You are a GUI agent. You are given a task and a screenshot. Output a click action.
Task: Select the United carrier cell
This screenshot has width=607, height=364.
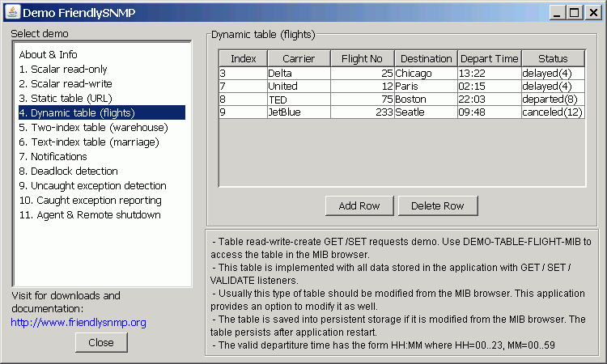[x=299, y=86]
